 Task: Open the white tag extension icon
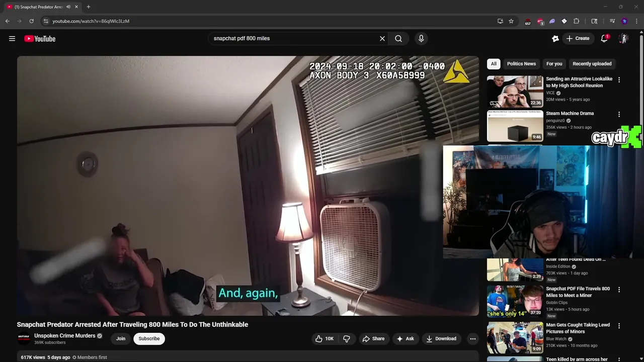(564, 21)
